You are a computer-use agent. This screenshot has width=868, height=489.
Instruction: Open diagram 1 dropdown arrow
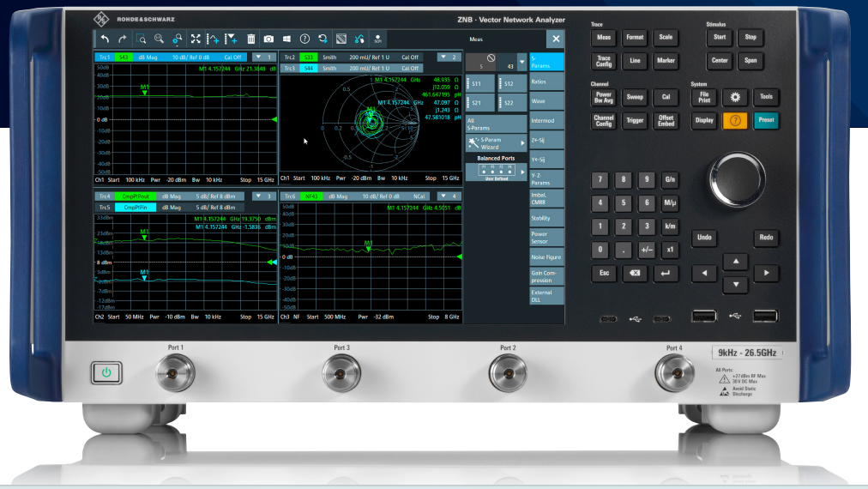pos(258,57)
